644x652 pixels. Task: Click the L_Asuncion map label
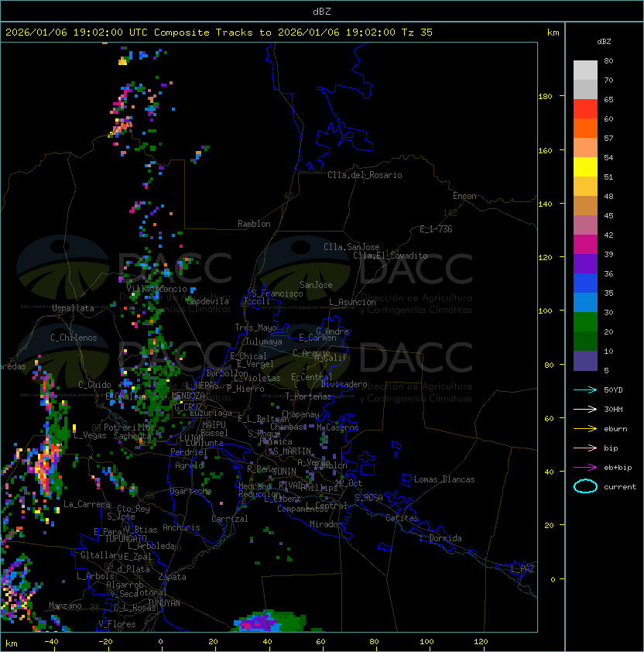coord(352,302)
